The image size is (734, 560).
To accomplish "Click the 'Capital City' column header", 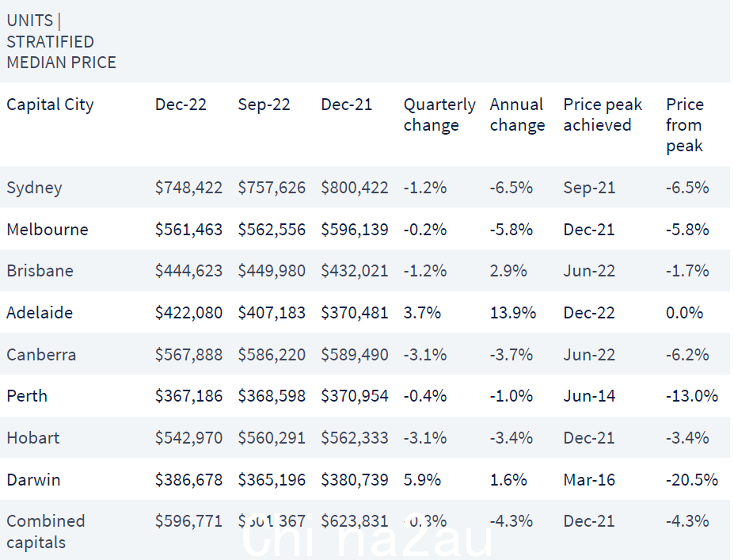I will (50, 105).
